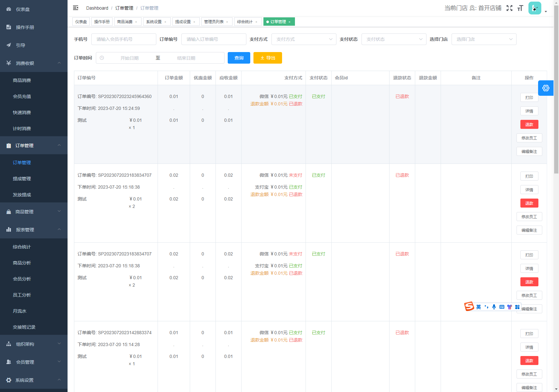Click 修改员工 for order SP2023072023142883374
559x392 pixels.
pos(529,374)
